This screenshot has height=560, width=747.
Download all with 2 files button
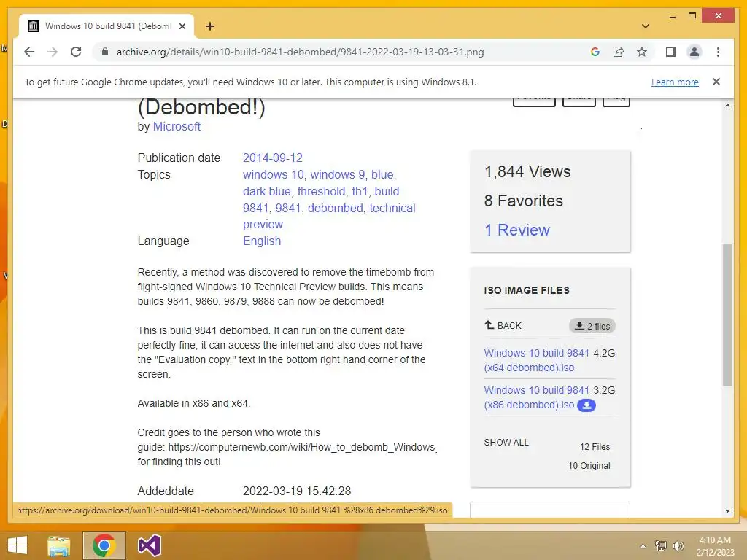(592, 326)
